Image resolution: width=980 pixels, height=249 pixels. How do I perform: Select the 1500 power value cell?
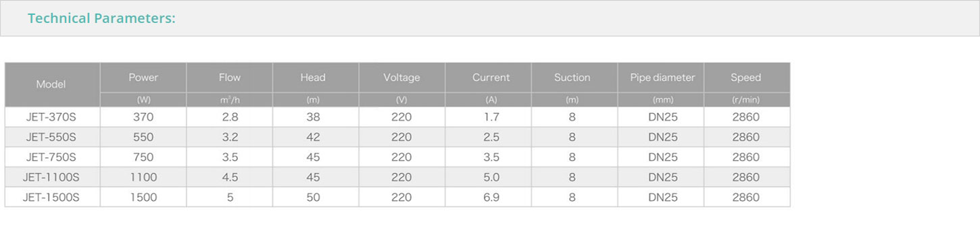[x=143, y=198]
